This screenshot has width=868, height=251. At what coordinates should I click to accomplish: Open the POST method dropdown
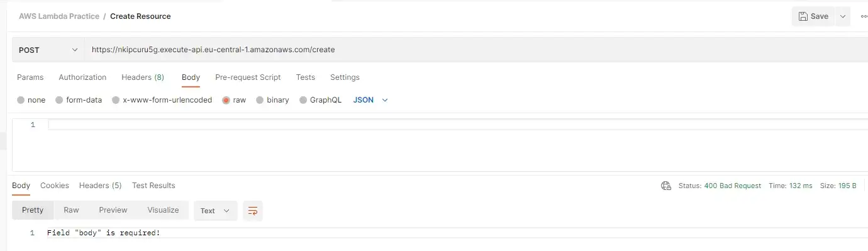[x=48, y=49]
